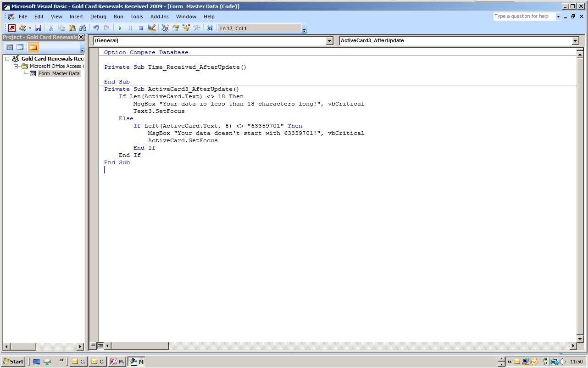Screen dimensions: 588x368
Task: Undo the last edit
Action: point(96,28)
